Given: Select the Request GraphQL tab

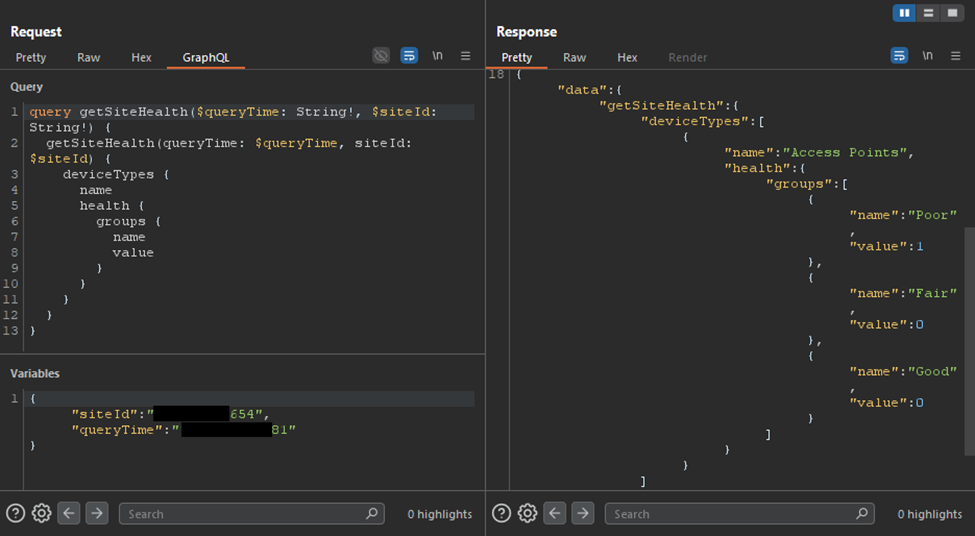Looking at the screenshot, I should [206, 57].
